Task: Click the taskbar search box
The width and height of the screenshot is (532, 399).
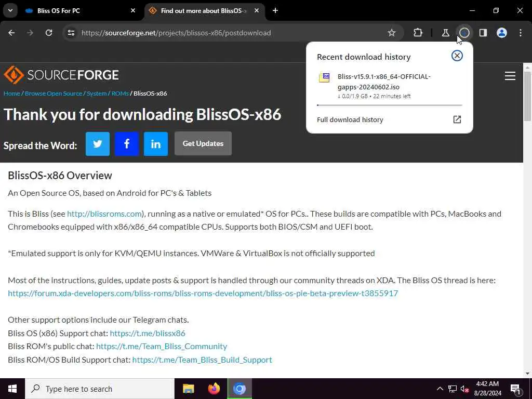Action: tap(100, 389)
